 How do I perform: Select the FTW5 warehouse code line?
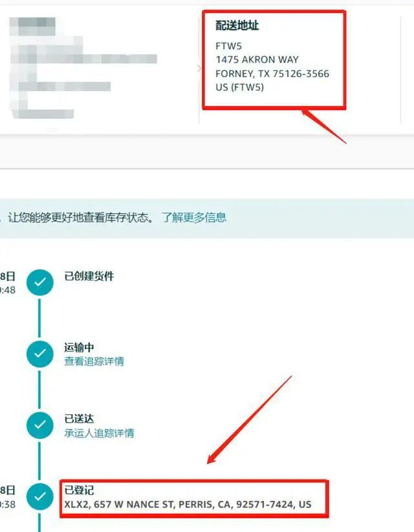coord(228,46)
